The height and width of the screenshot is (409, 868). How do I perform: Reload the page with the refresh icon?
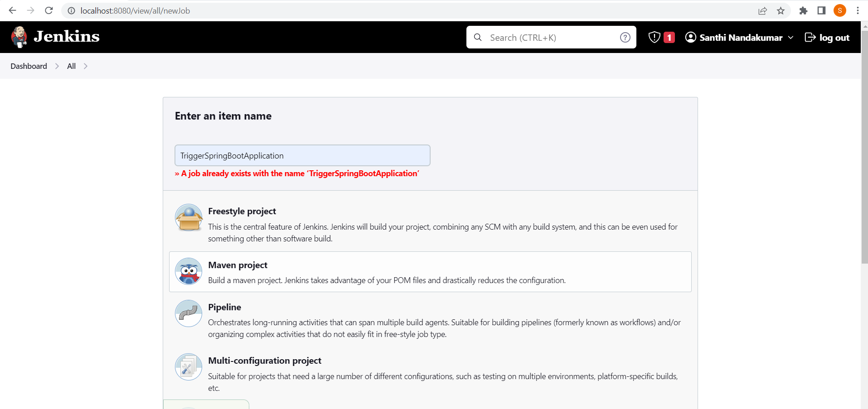coord(49,10)
